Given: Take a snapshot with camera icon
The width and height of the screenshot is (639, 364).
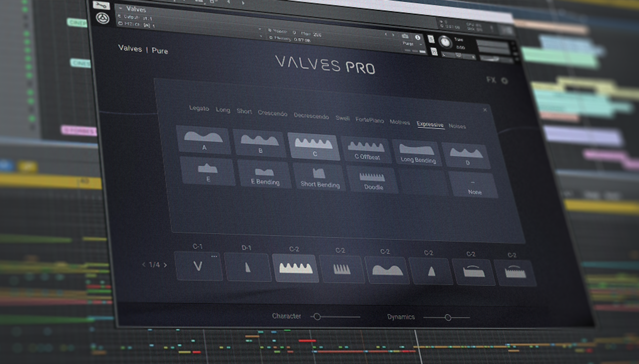Looking at the screenshot, I should [x=405, y=36].
